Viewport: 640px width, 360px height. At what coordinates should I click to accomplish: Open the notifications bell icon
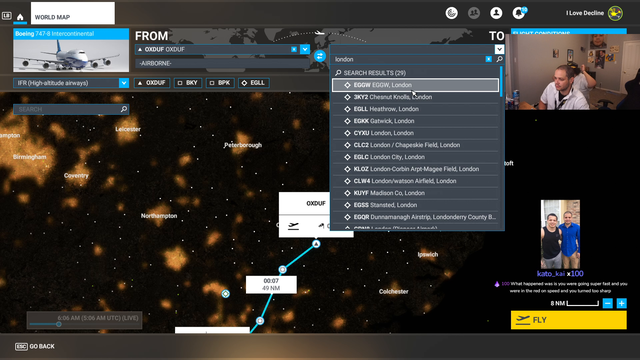point(519,13)
